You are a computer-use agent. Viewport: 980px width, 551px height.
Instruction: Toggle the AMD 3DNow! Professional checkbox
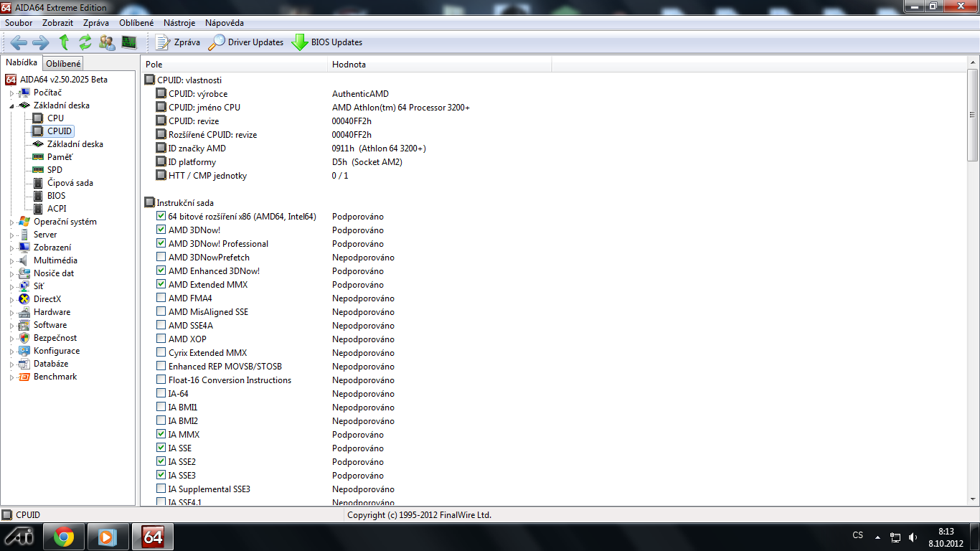tap(161, 244)
